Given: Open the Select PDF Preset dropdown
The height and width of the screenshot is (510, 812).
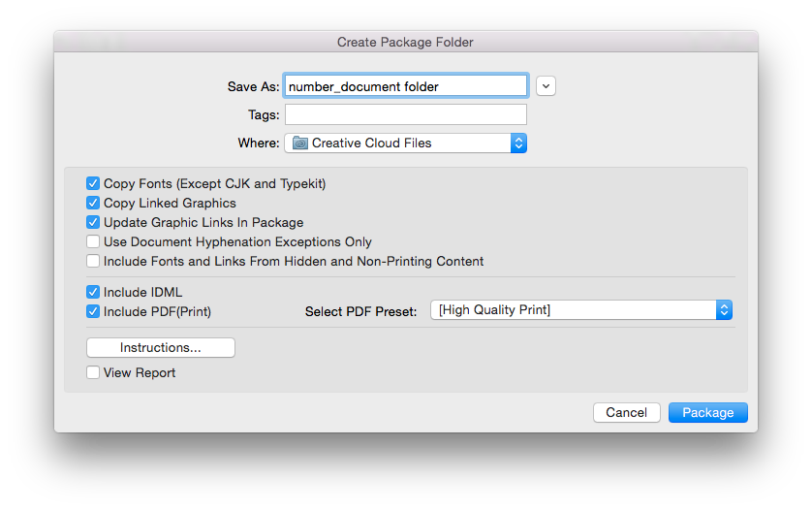Looking at the screenshot, I should [x=581, y=310].
